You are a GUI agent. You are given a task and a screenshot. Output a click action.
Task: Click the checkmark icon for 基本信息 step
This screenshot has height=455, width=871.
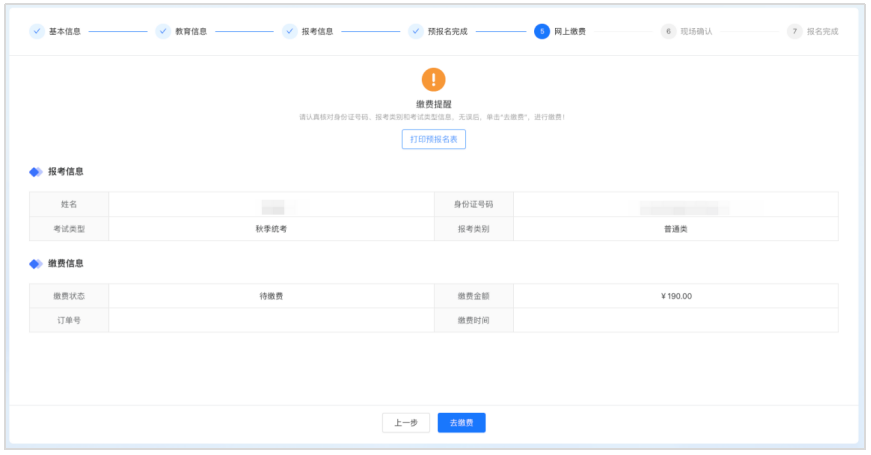[37, 31]
